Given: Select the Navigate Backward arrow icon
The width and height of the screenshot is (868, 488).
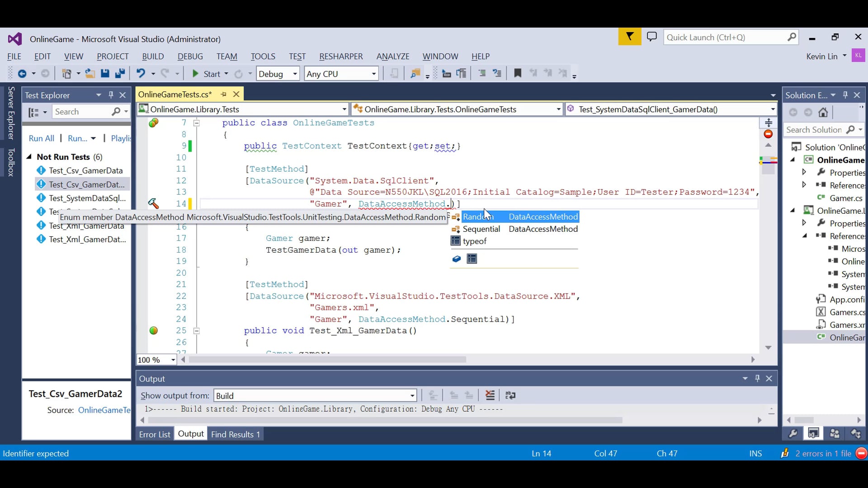Looking at the screenshot, I should pyautogui.click(x=22, y=73).
